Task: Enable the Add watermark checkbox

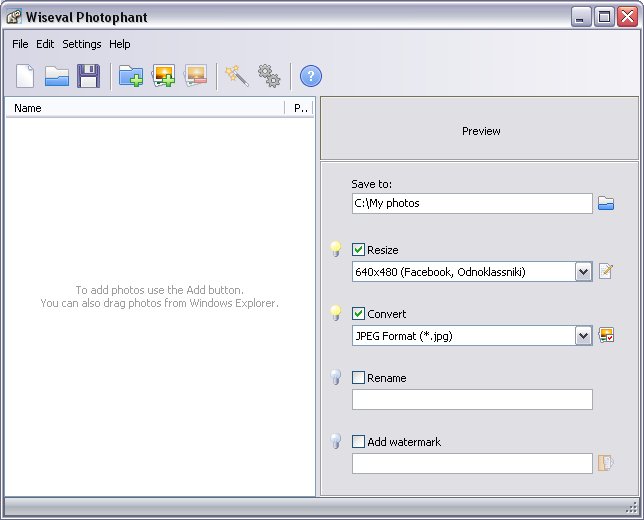Action: [x=358, y=442]
